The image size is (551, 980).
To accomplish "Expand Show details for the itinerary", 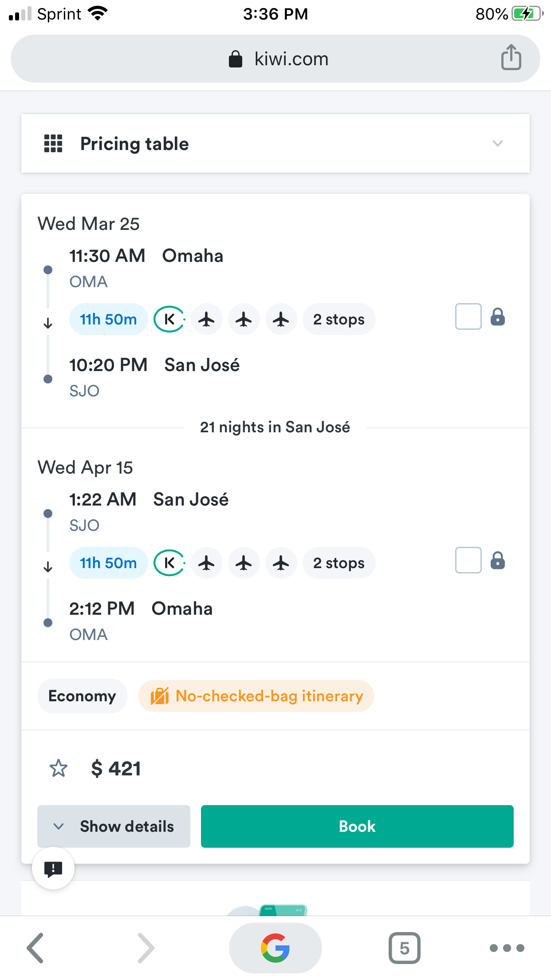I will [114, 826].
